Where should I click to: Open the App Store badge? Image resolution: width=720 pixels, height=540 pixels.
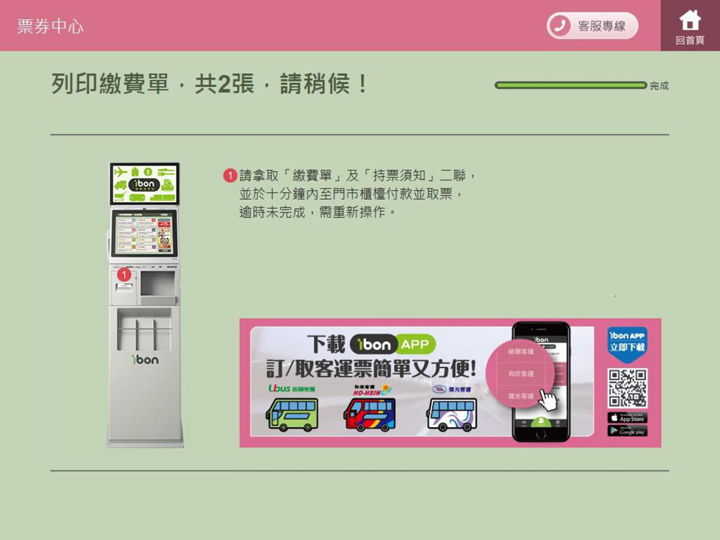pos(627,417)
